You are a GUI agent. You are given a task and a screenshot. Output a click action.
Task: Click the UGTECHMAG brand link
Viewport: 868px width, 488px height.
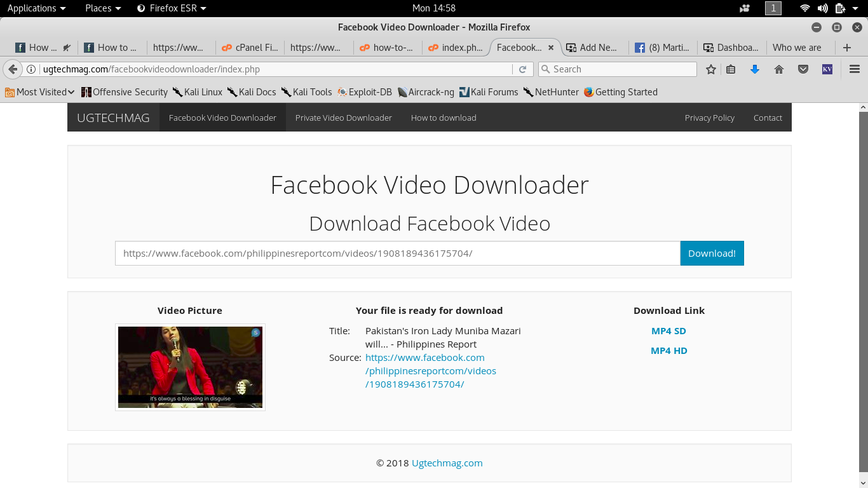tap(113, 118)
